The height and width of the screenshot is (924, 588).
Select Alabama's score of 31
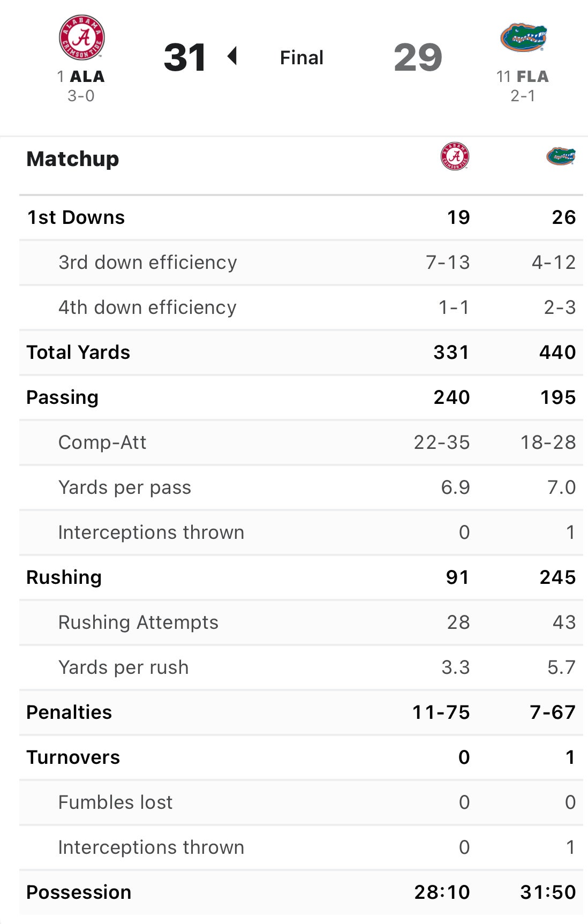point(185,57)
